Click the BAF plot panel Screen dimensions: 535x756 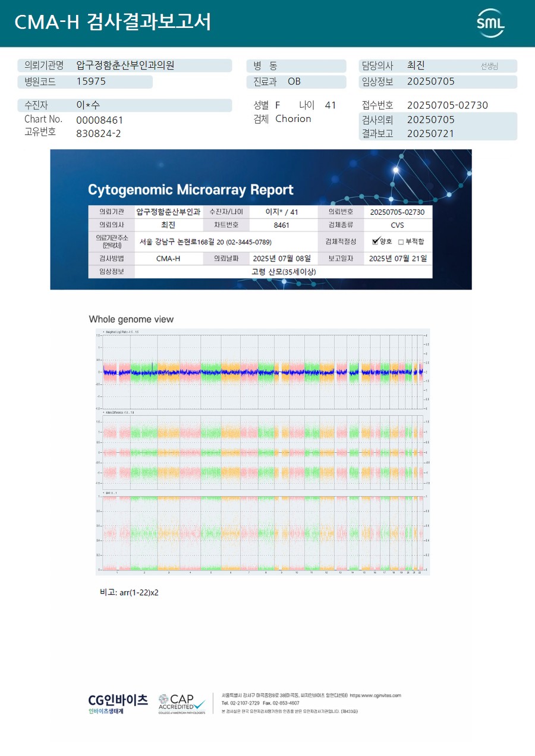pos(262,532)
